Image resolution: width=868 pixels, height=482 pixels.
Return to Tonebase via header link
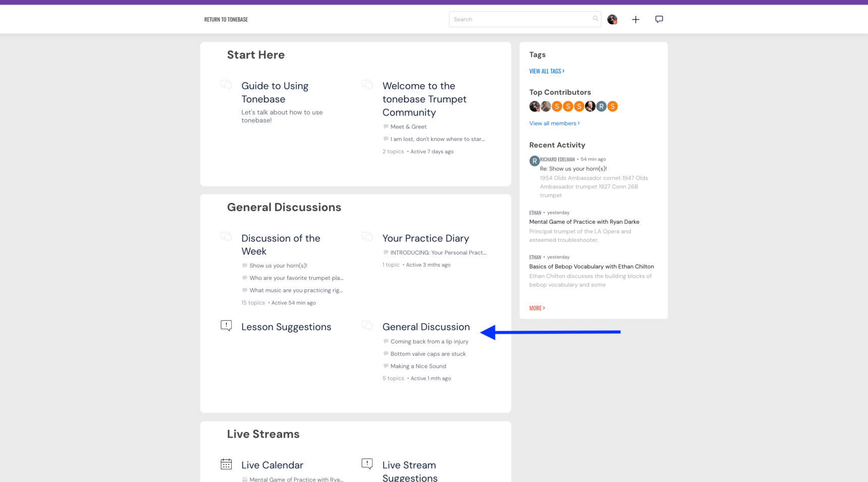click(x=226, y=19)
